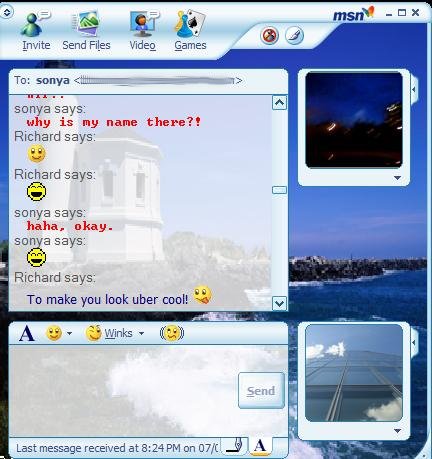
Task: Click the Send button
Action: [x=261, y=390]
